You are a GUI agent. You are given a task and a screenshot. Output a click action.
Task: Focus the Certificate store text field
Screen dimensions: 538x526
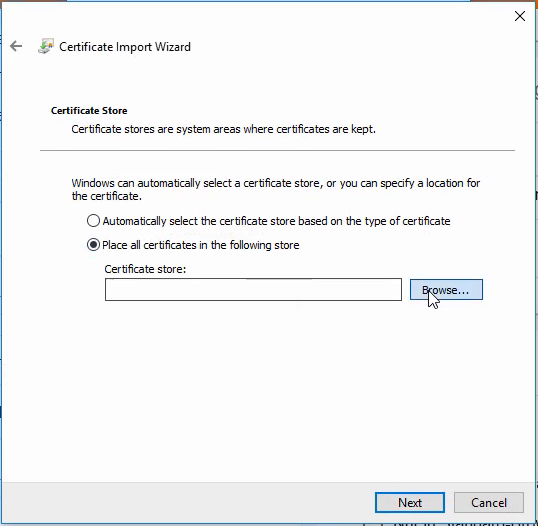click(253, 290)
